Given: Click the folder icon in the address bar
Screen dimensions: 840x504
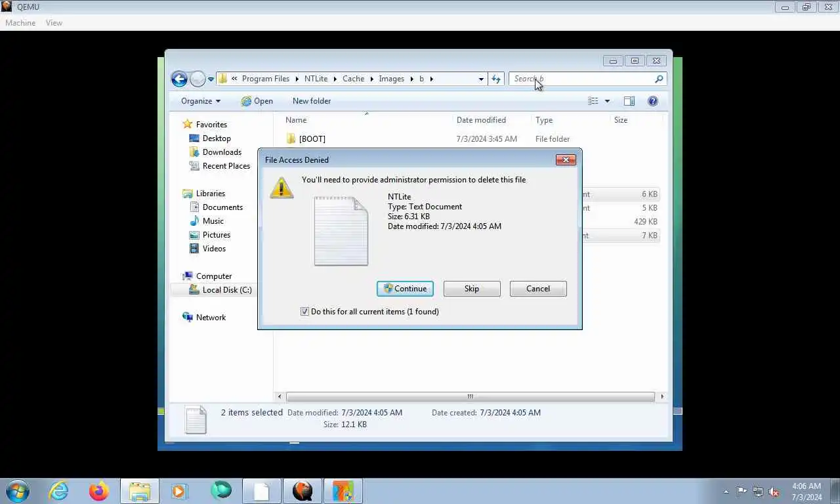Looking at the screenshot, I should click(223, 79).
